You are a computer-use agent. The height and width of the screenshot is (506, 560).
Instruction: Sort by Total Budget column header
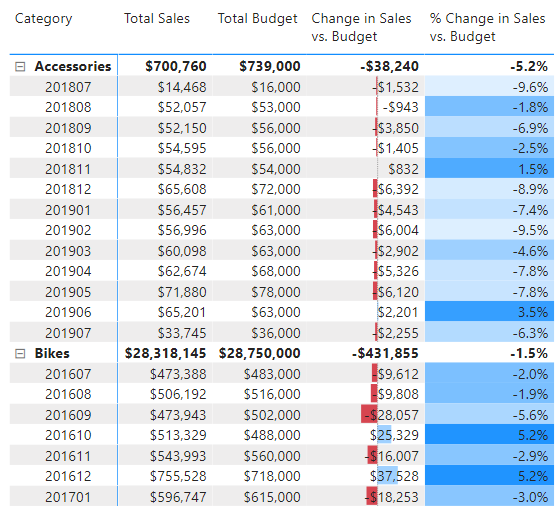click(x=258, y=19)
